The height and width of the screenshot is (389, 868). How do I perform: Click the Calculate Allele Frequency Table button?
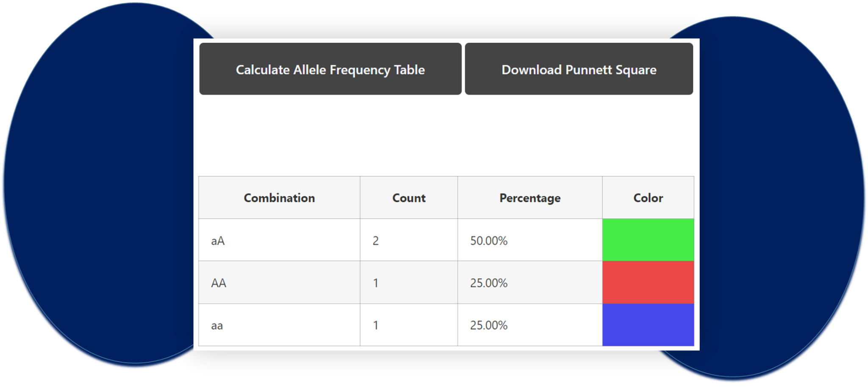330,69
